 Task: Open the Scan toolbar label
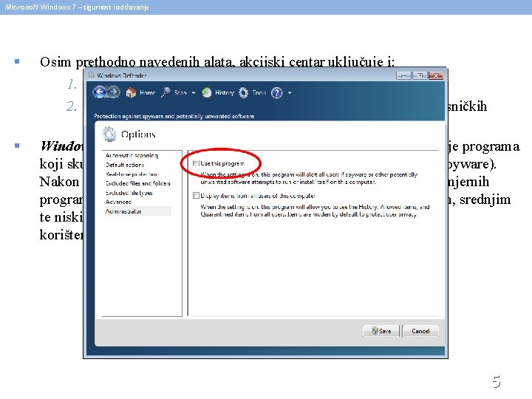(x=180, y=92)
